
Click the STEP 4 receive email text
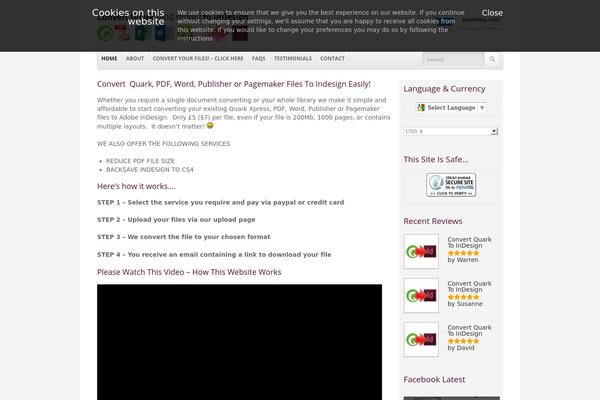(x=214, y=254)
